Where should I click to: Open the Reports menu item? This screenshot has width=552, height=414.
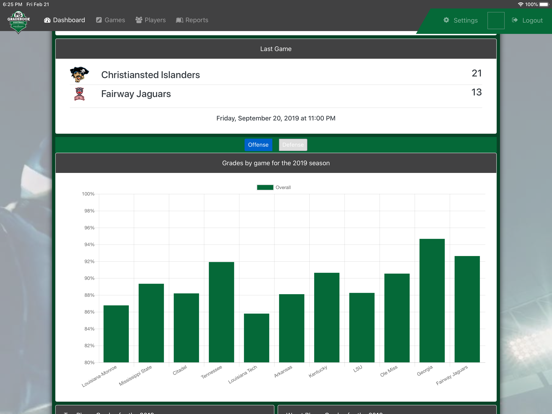[192, 20]
